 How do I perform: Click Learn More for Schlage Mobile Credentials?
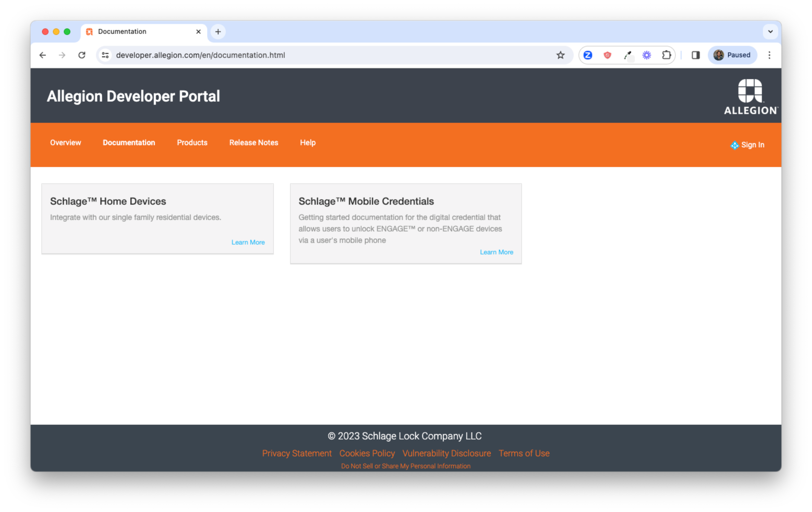(496, 252)
